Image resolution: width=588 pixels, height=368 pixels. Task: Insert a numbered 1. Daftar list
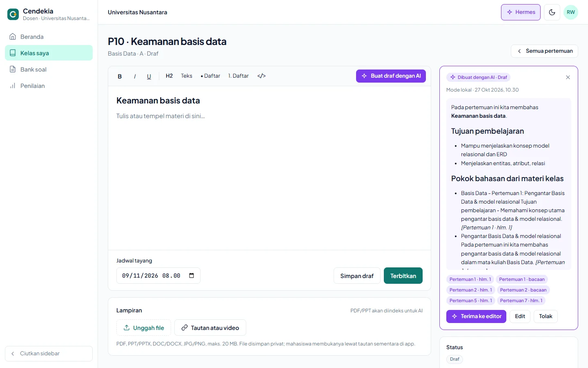pos(238,76)
